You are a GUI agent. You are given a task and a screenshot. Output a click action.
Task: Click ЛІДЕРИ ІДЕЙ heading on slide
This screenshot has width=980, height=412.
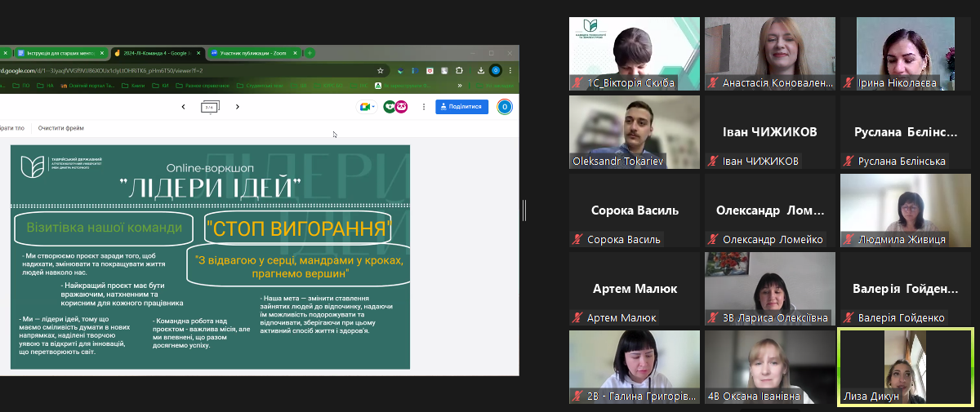[x=210, y=188]
